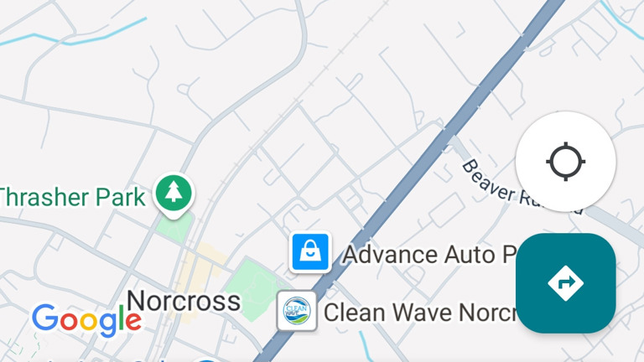This screenshot has width=644, height=362.
Task: Center map on my current location
Action: pyautogui.click(x=565, y=161)
